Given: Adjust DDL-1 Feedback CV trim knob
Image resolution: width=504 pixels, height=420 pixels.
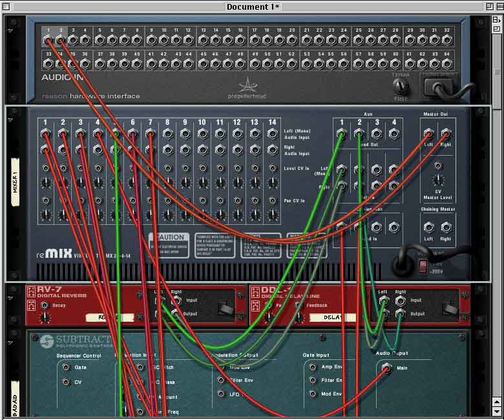Looking at the screenshot, I should tap(299, 318).
